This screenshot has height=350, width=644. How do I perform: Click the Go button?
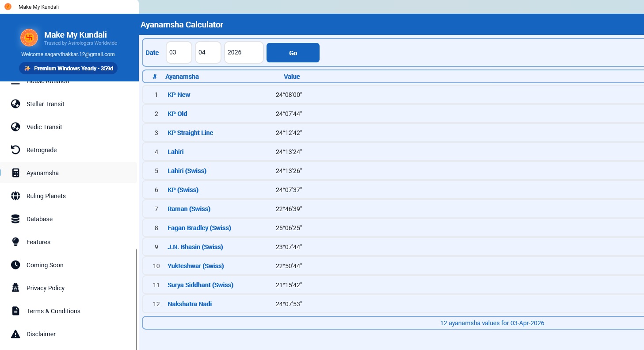(x=293, y=53)
